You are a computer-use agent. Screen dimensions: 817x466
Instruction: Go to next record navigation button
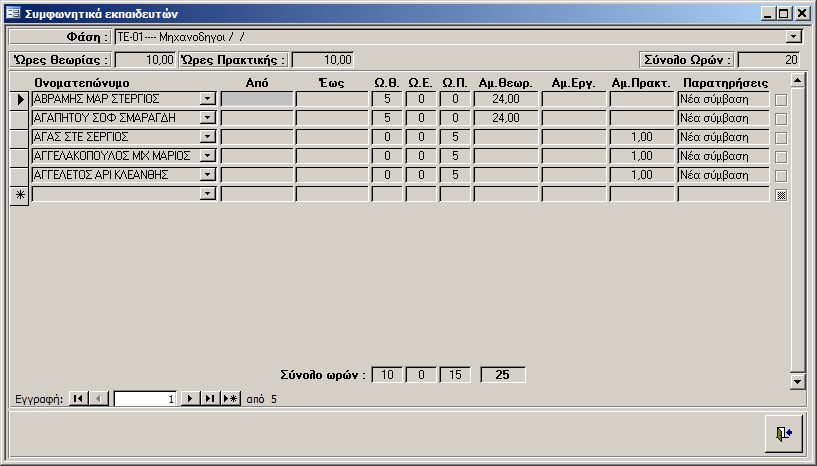coord(189,398)
